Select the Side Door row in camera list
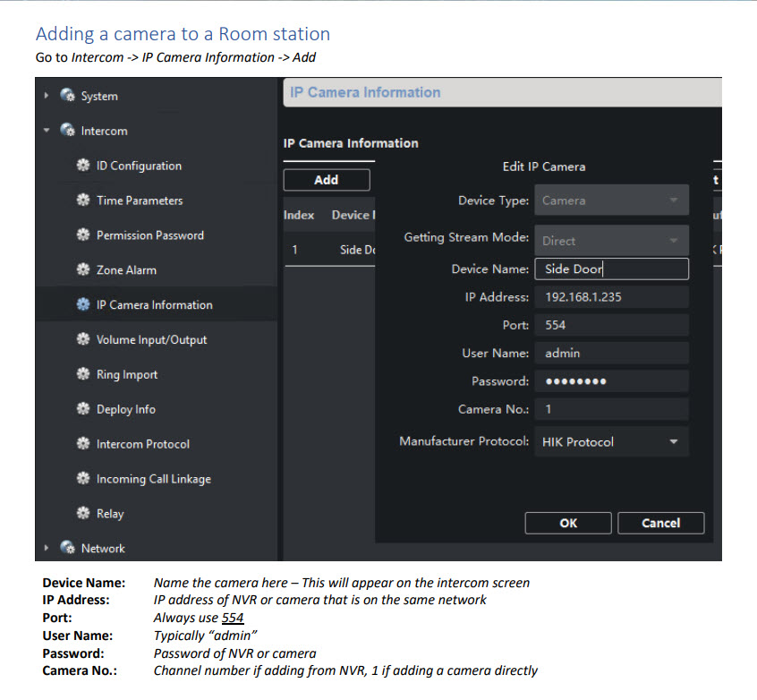 [329, 250]
